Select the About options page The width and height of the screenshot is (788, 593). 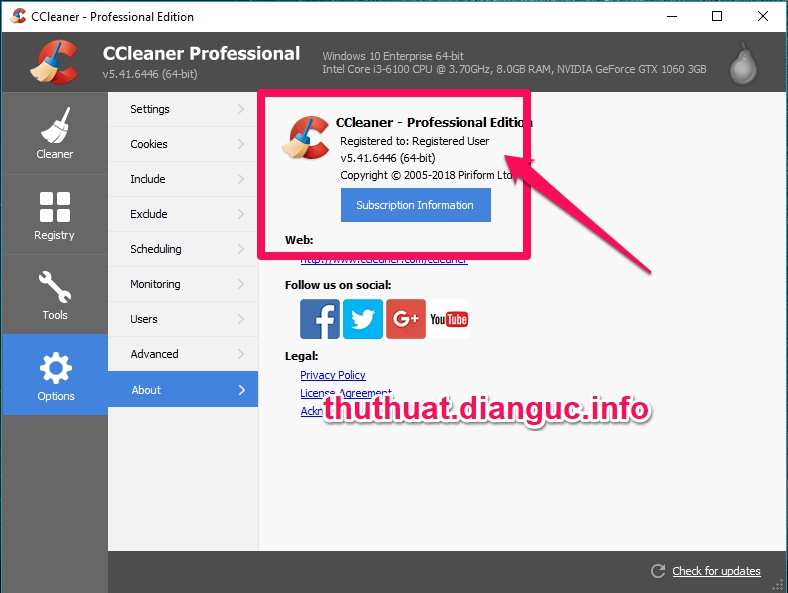tap(183, 389)
